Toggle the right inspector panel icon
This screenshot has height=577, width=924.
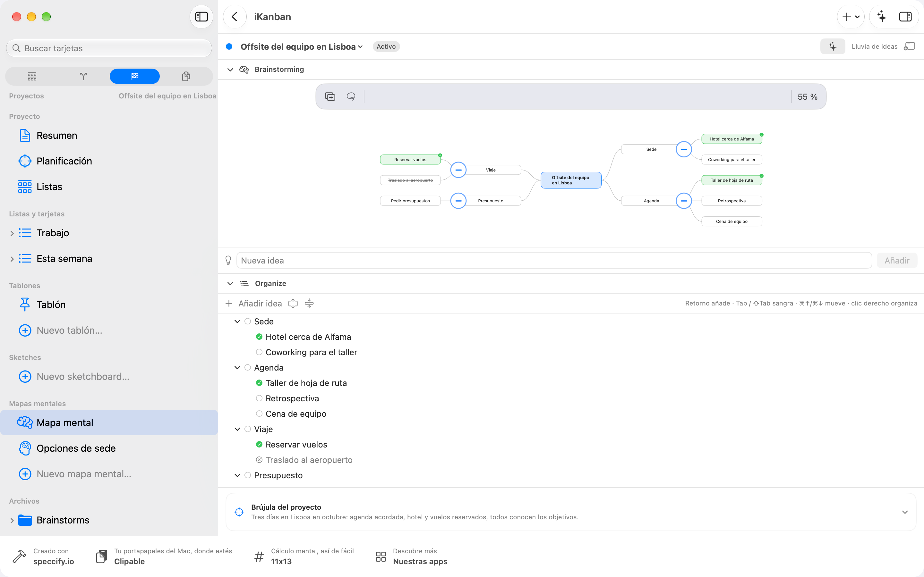tap(905, 17)
